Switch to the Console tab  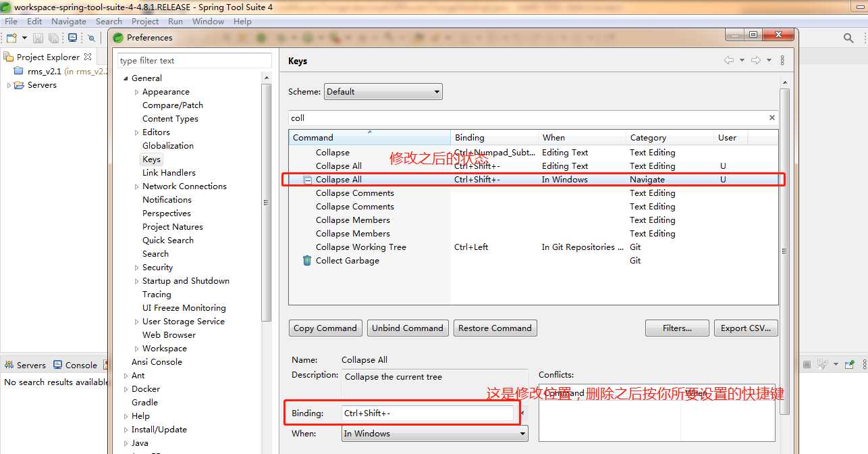(x=76, y=365)
